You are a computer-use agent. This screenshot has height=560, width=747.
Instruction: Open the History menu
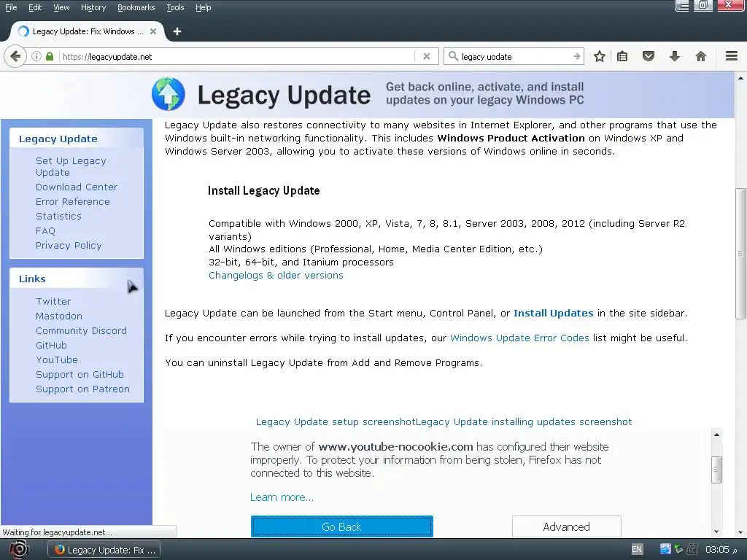[x=93, y=7]
